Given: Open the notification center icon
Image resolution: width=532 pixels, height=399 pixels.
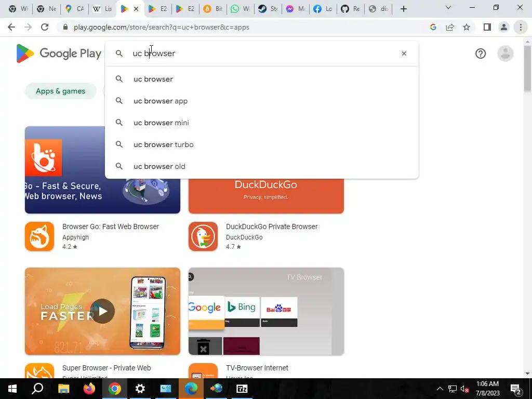Looking at the screenshot, I should (x=516, y=389).
